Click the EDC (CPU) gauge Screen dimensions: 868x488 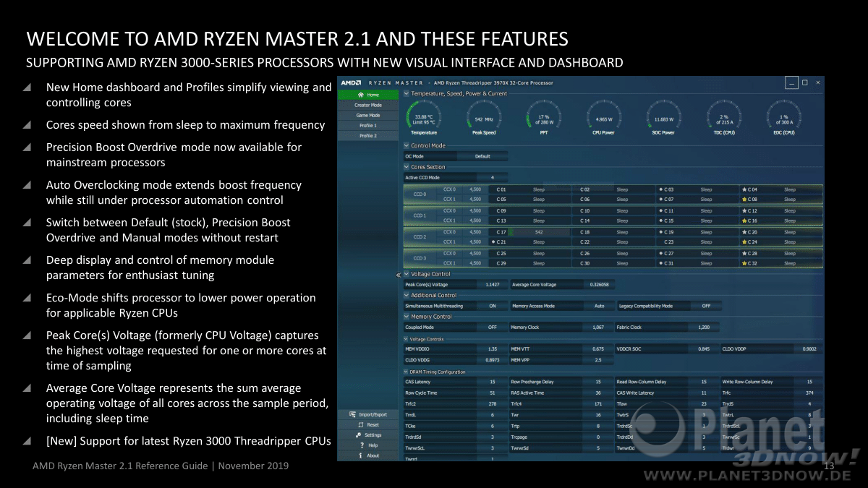pos(783,118)
